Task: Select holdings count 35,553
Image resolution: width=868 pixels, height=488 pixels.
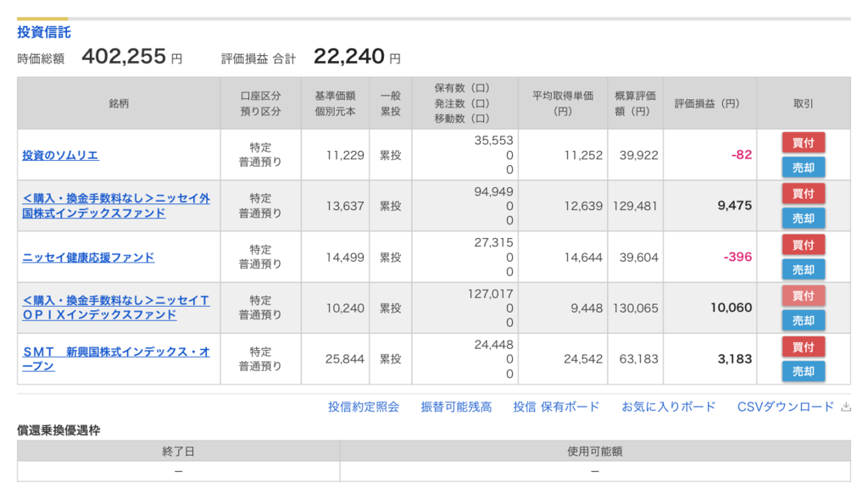Action: 494,141
